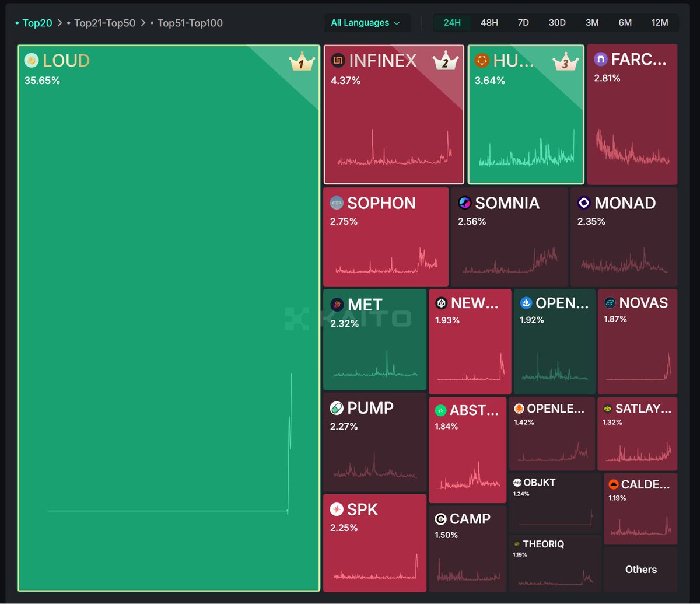Click the PUMP token name

click(x=370, y=407)
